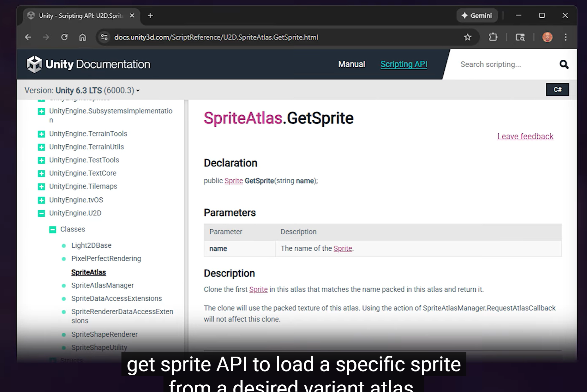Collapse the UnityEngine.U2D node
The image size is (587, 392).
(x=41, y=214)
